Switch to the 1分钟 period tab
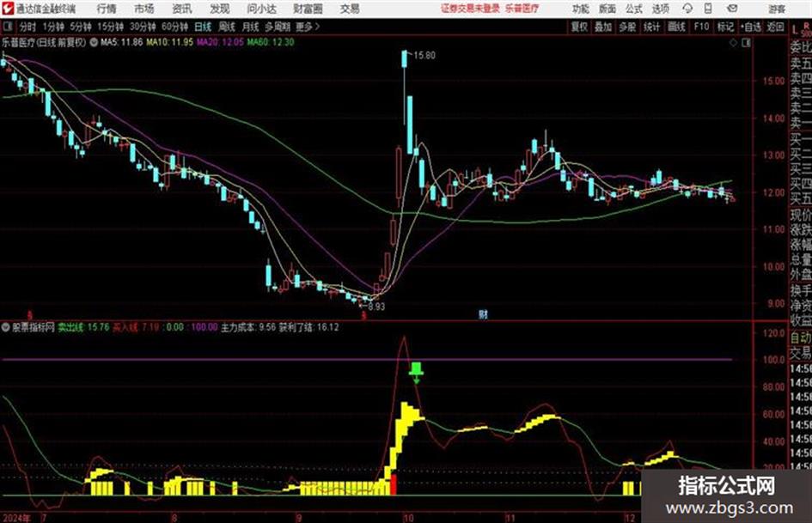 pos(53,27)
